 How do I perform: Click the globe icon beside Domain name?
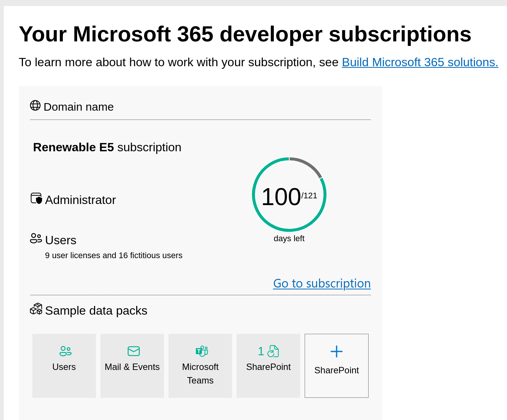click(x=35, y=105)
